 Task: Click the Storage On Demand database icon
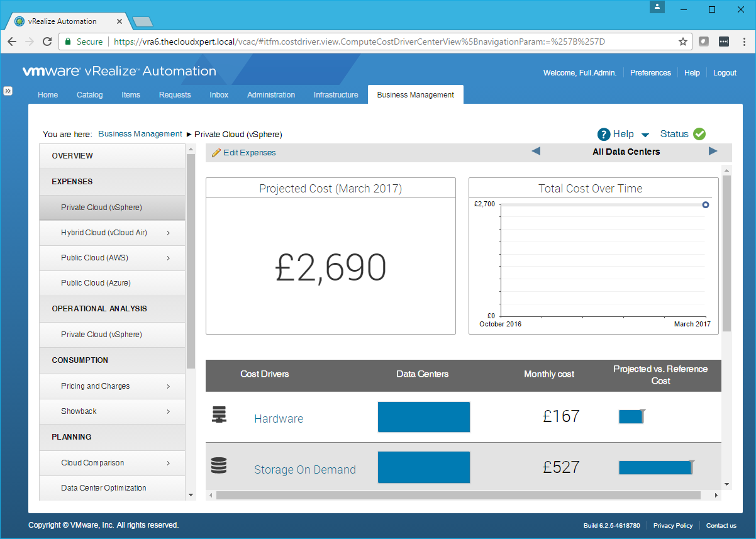(219, 466)
